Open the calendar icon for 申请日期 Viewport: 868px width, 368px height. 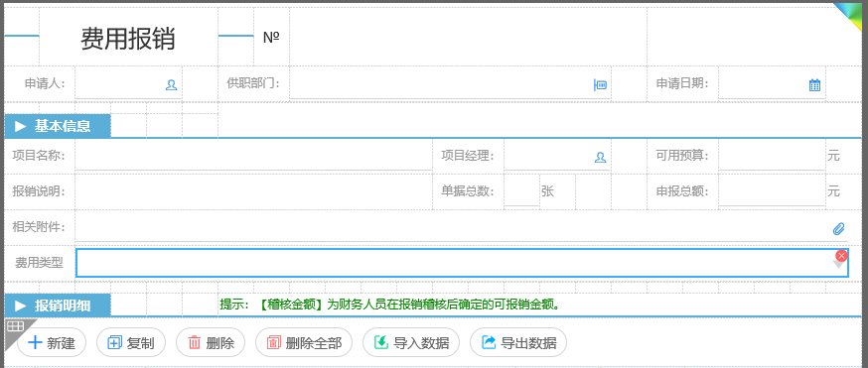coord(814,84)
